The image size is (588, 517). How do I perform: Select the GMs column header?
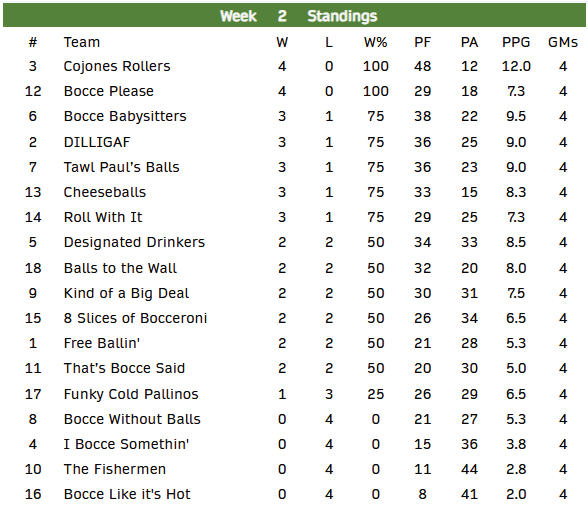click(x=563, y=42)
